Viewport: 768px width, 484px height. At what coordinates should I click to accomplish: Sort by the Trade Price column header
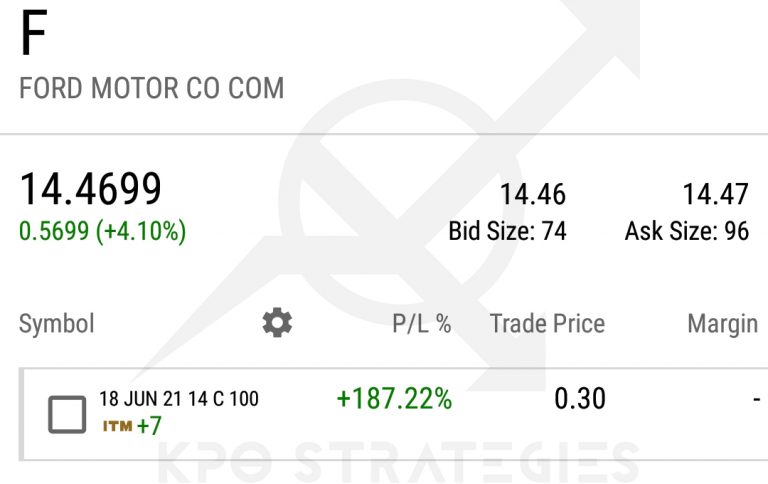[x=547, y=324]
